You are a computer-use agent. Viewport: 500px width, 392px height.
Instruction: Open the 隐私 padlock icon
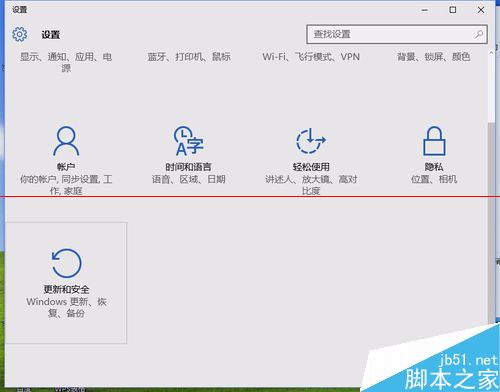click(434, 141)
